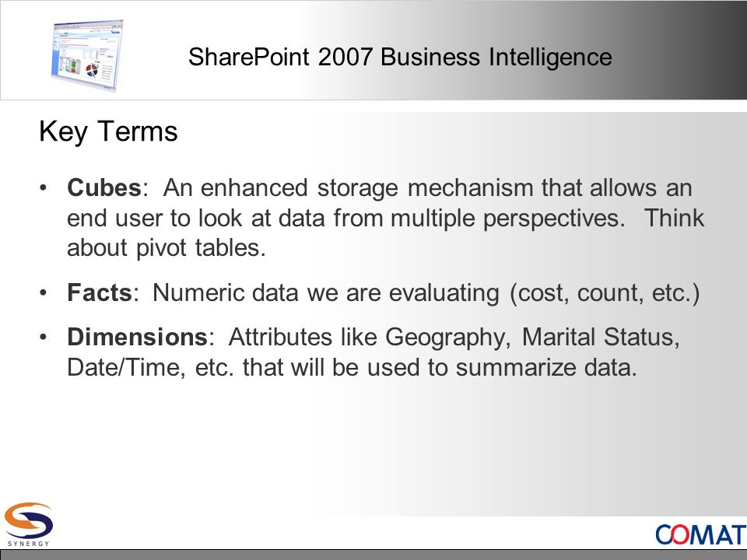Click the bold word Facts

[100, 292]
